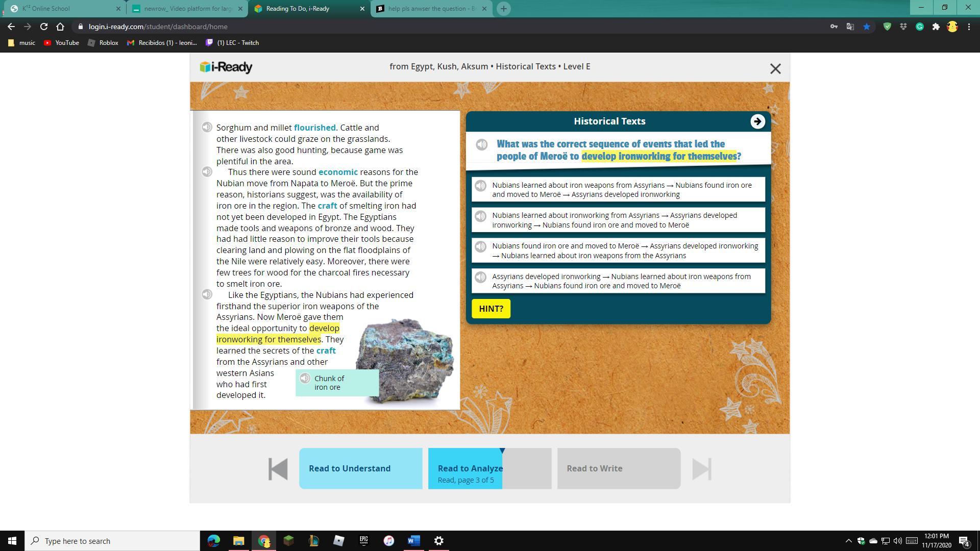The height and width of the screenshot is (551, 980).
Task: Go to the lesson's first page
Action: coord(278,468)
